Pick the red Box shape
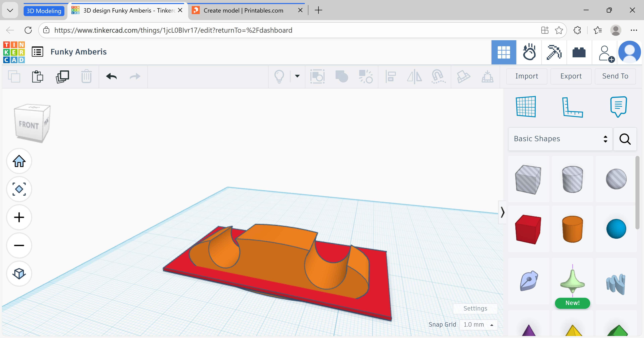The image size is (644, 338). 528,229
